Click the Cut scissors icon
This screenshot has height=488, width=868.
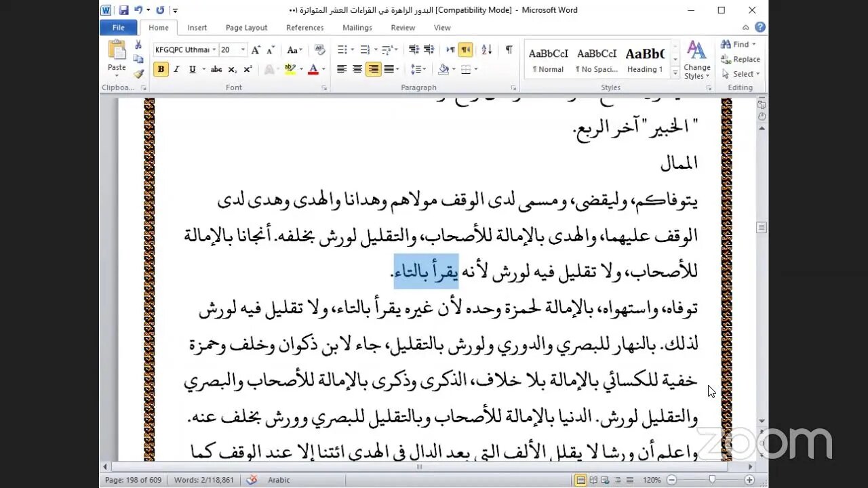coord(138,45)
